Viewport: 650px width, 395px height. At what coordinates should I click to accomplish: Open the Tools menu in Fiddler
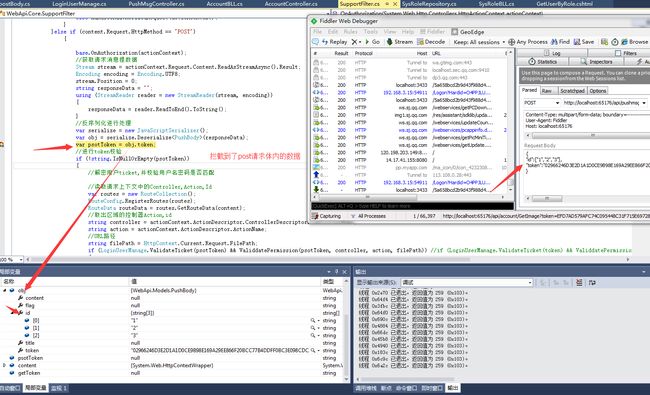coord(371,32)
